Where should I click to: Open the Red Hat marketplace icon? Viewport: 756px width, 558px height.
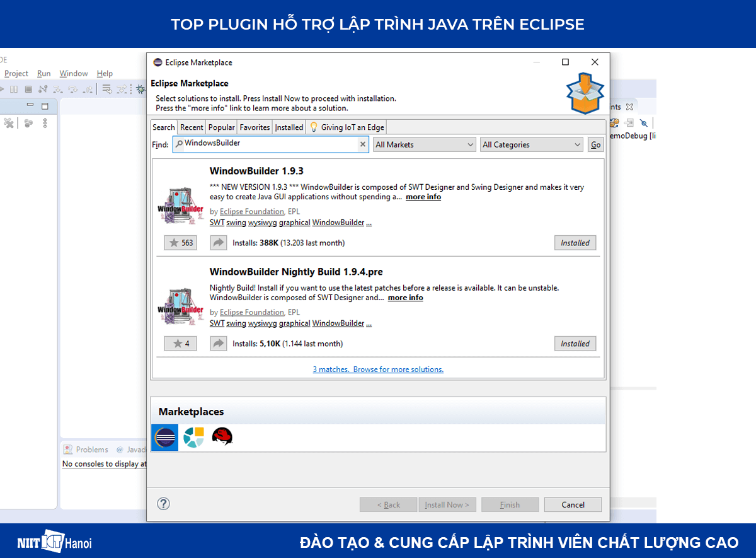point(222,438)
